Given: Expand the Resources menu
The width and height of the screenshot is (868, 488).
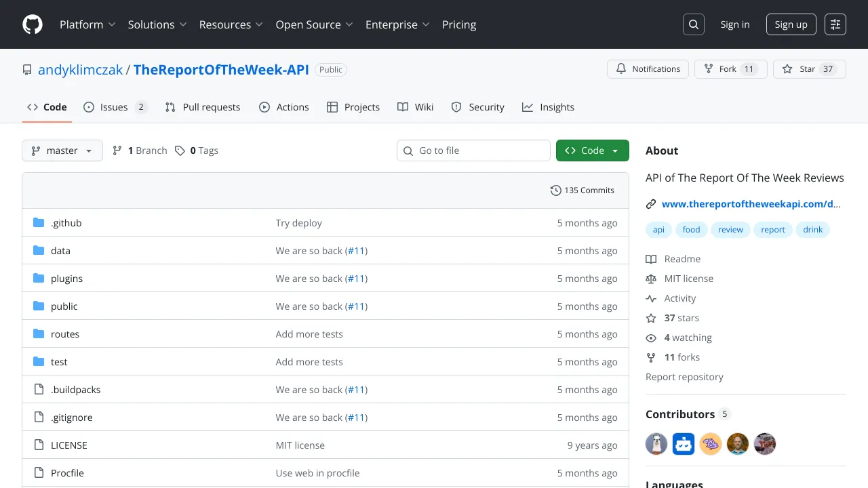Looking at the screenshot, I should [x=231, y=24].
